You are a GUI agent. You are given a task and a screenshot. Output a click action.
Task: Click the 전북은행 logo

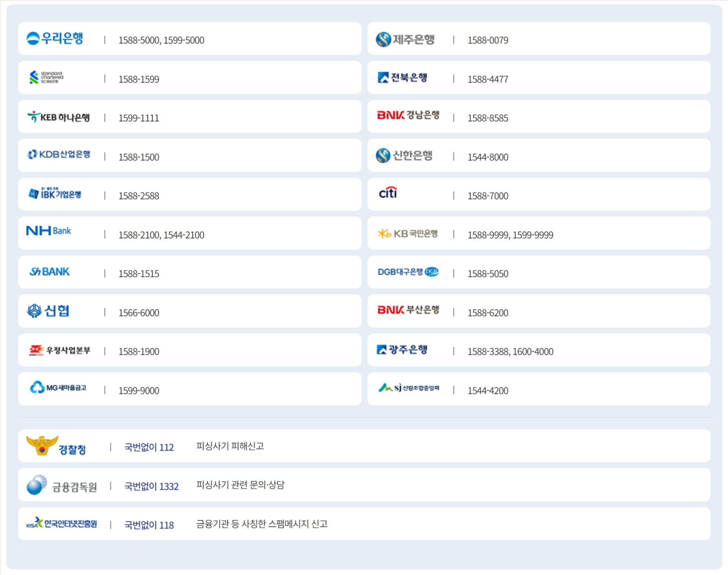pos(402,77)
